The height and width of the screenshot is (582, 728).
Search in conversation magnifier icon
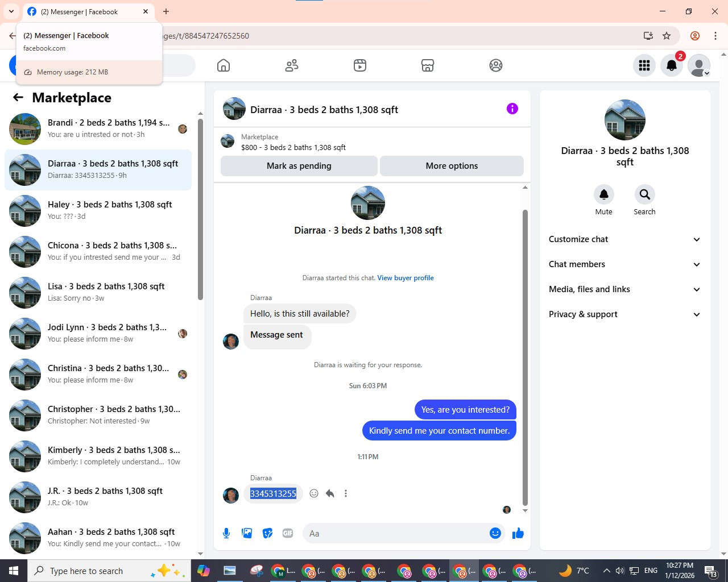644,194
